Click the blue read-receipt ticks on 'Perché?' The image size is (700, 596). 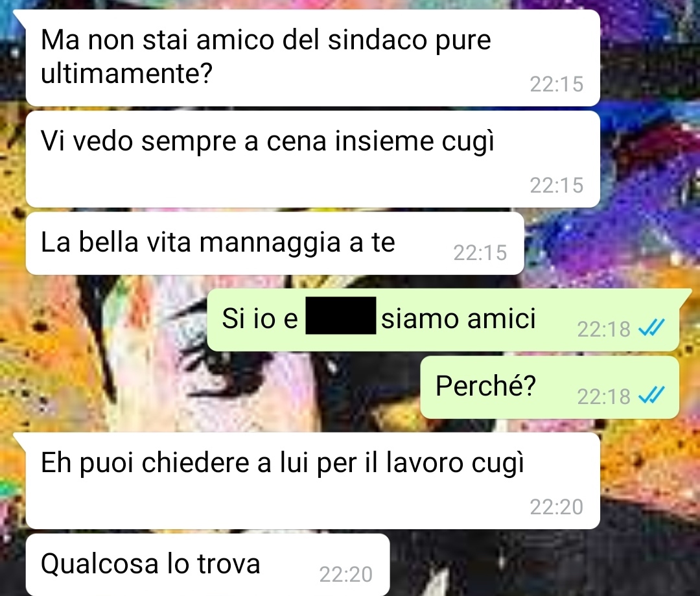(x=652, y=395)
